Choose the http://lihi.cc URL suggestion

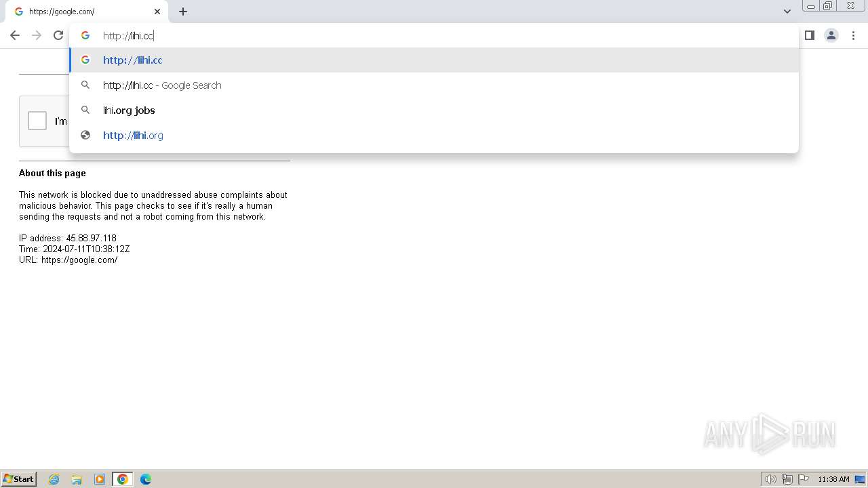click(434, 60)
